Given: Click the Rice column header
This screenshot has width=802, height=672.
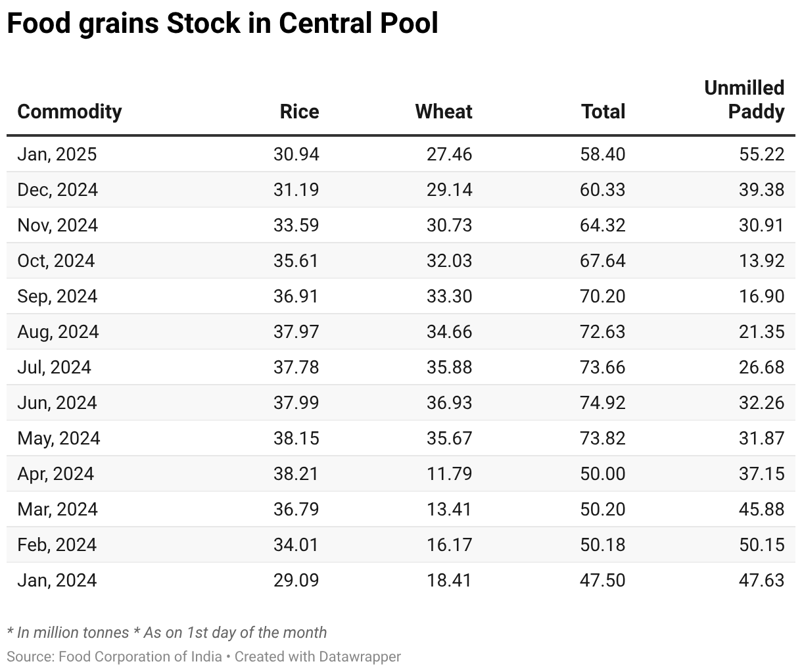Looking at the screenshot, I should pos(299,111).
